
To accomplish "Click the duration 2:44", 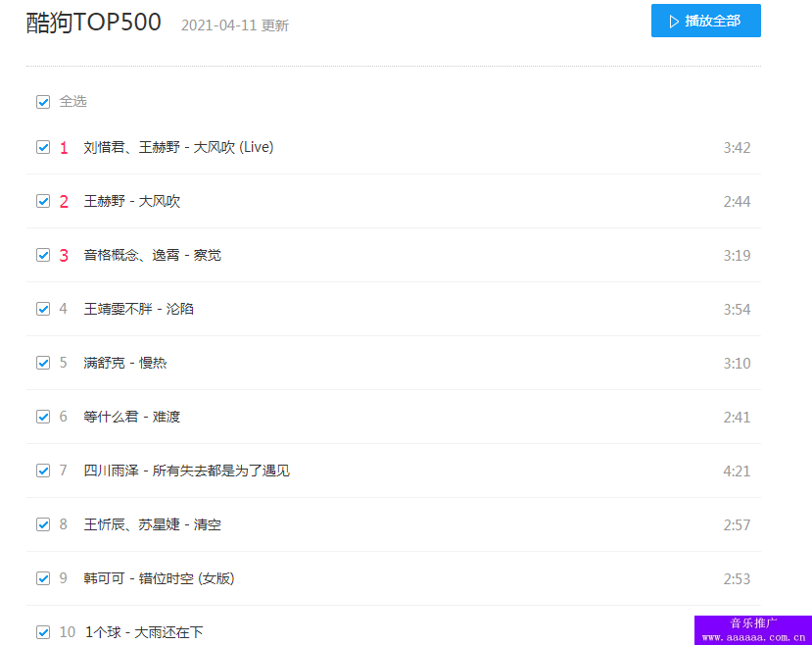I will 737,202.
